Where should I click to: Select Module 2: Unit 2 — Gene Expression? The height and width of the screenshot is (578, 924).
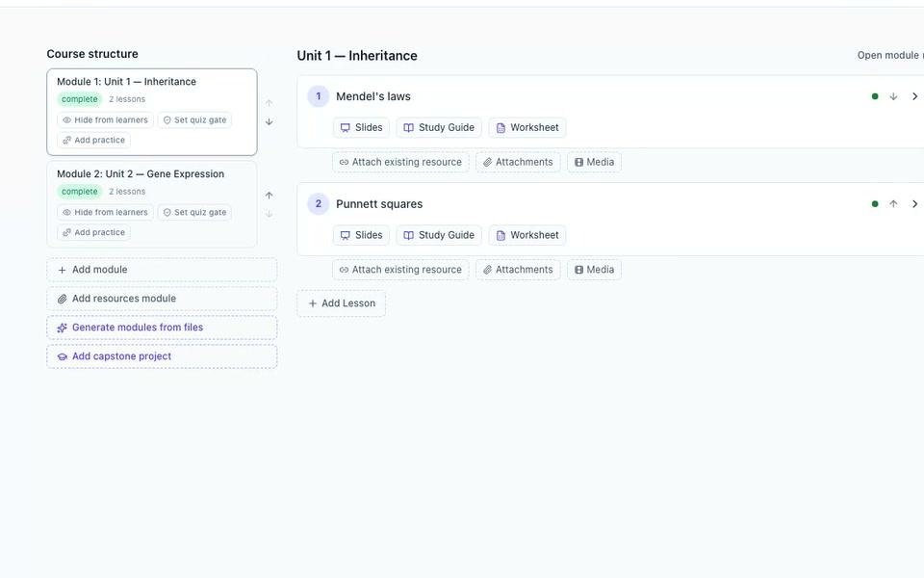[141, 174]
